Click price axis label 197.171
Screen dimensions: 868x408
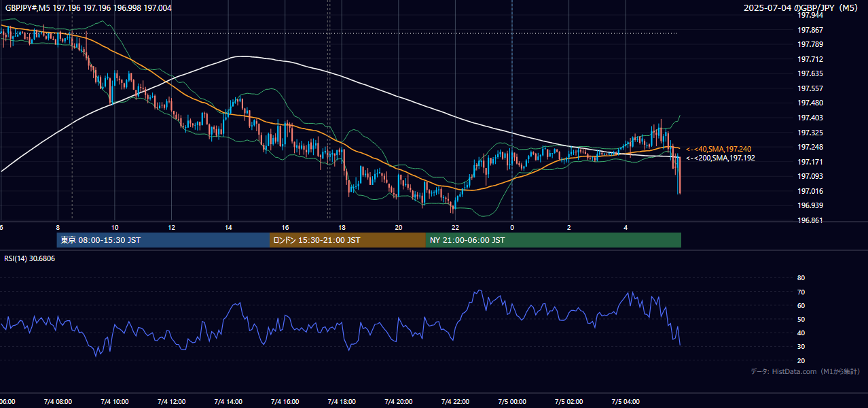click(810, 162)
